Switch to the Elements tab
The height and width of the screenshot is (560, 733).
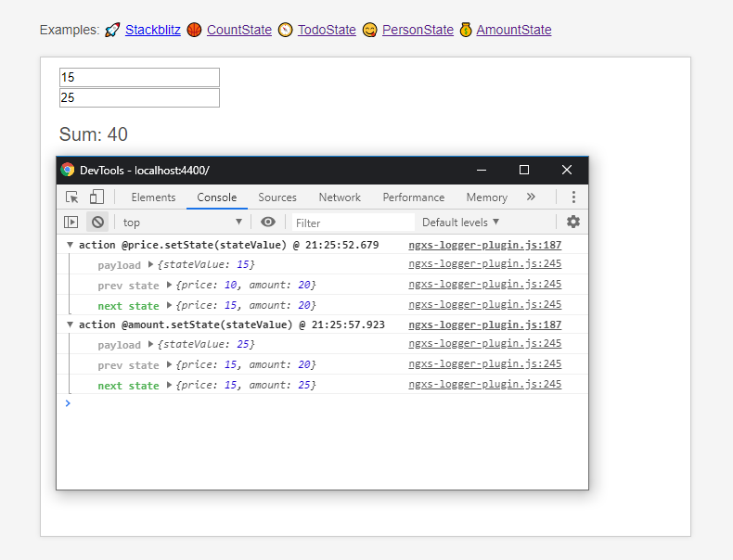click(x=153, y=197)
